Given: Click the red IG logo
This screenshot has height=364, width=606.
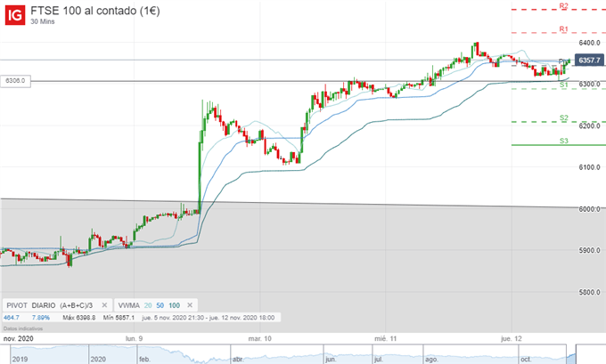Looking at the screenshot, I should 15,15.
